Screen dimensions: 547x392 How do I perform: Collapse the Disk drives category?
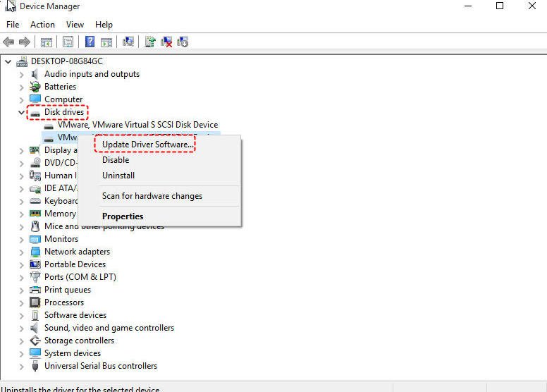pos(21,112)
